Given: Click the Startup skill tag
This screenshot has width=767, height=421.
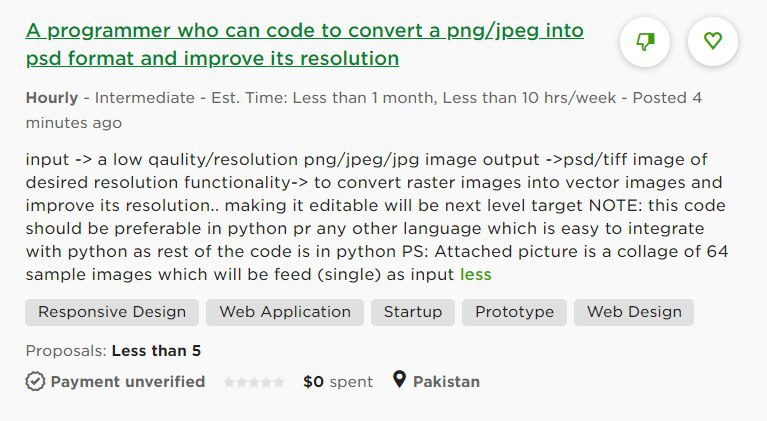Looking at the screenshot, I should click(413, 312).
